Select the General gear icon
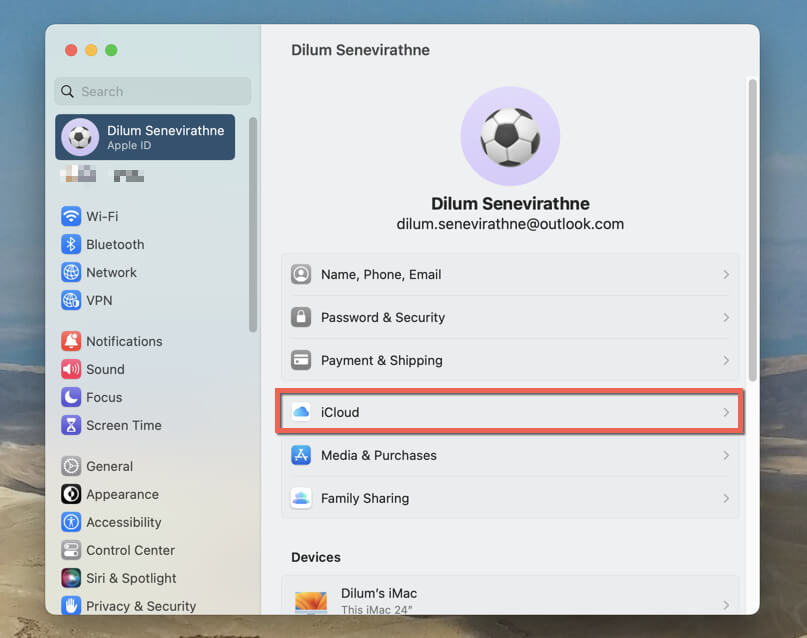807x638 pixels. pos(71,466)
